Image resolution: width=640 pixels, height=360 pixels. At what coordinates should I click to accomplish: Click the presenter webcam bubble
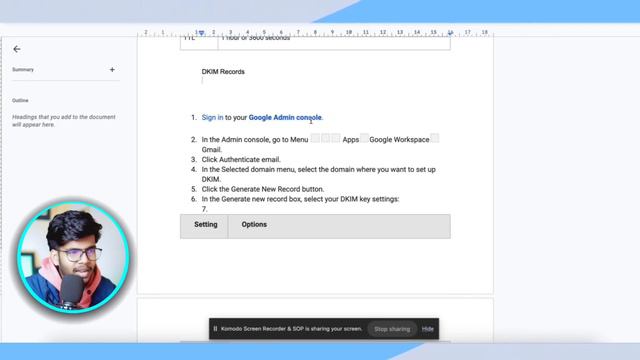[x=73, y=257]
